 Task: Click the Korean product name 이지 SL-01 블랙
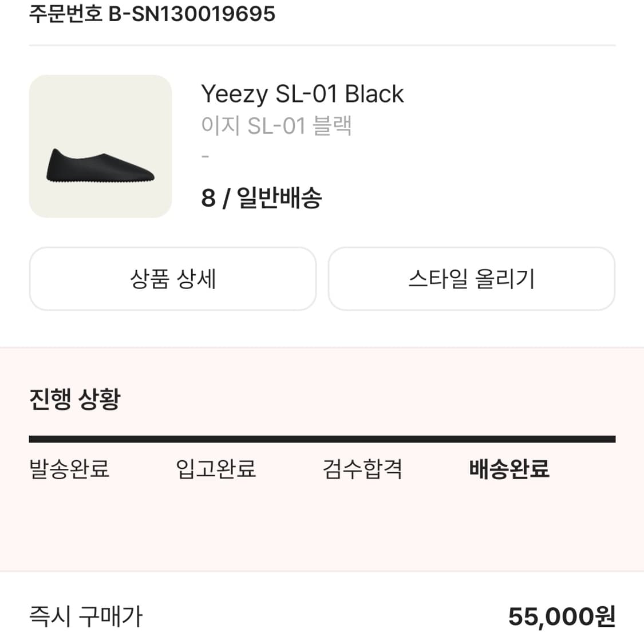click(x=276, y=125)
